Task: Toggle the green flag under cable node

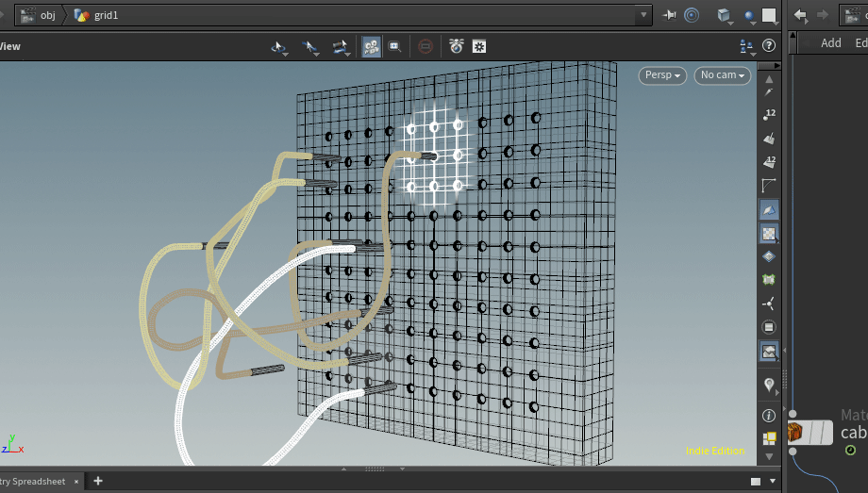Action: point(850,451)
